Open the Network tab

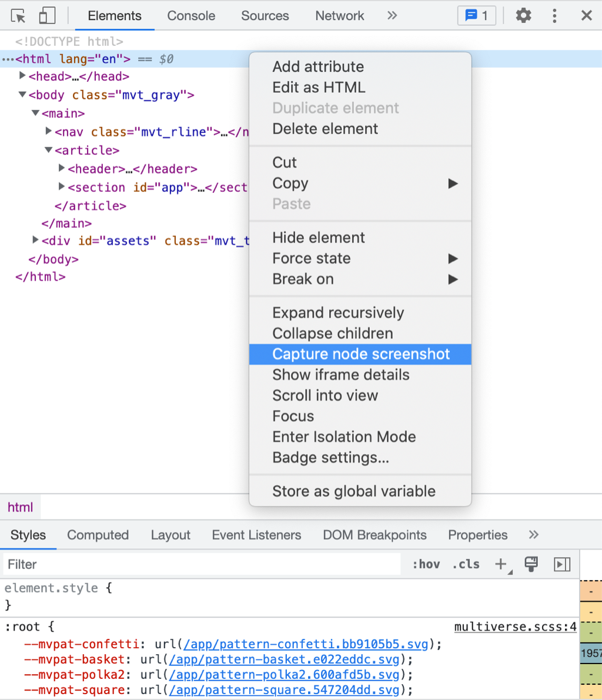pyautogui.click(x=340, y=16)
